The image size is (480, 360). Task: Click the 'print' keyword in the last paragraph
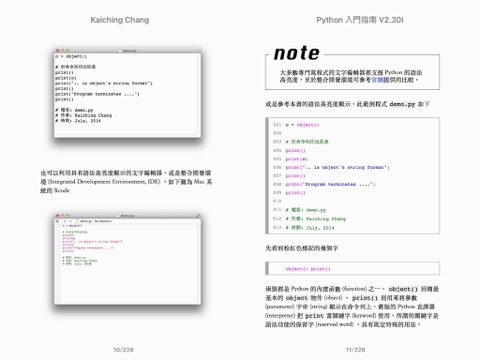[314, 315]
